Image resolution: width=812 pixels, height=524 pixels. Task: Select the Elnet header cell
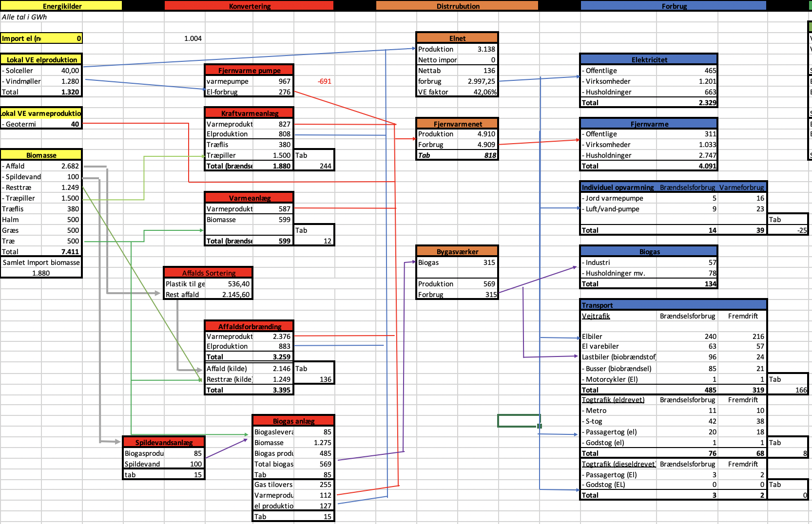pos(457,38)
